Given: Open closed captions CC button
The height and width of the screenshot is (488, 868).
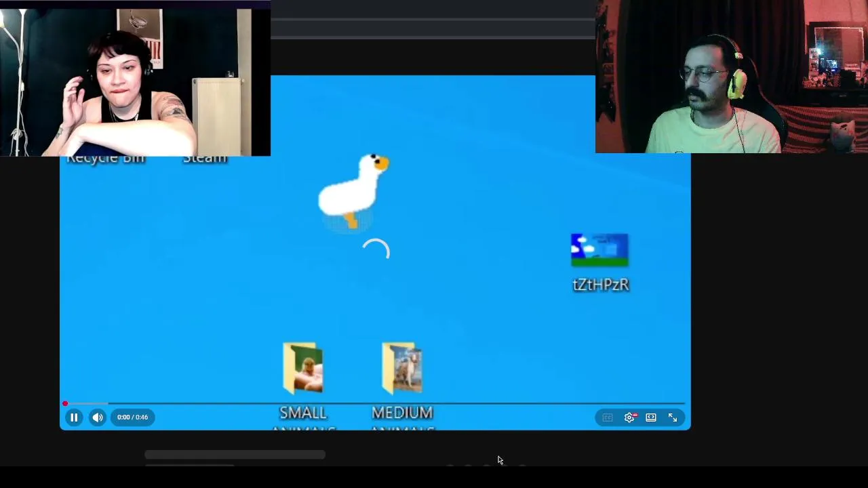Looking at the screenshot, I should 608,418.
